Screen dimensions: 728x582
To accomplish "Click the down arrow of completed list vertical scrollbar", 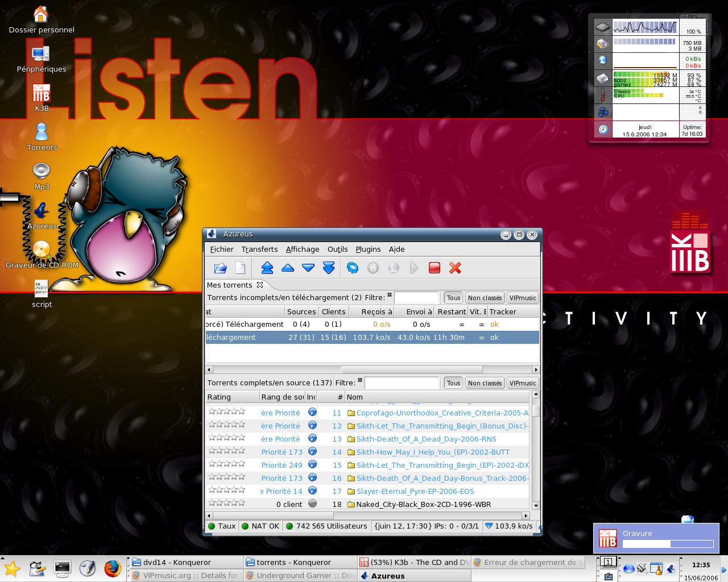I will (x=536, y=505).
